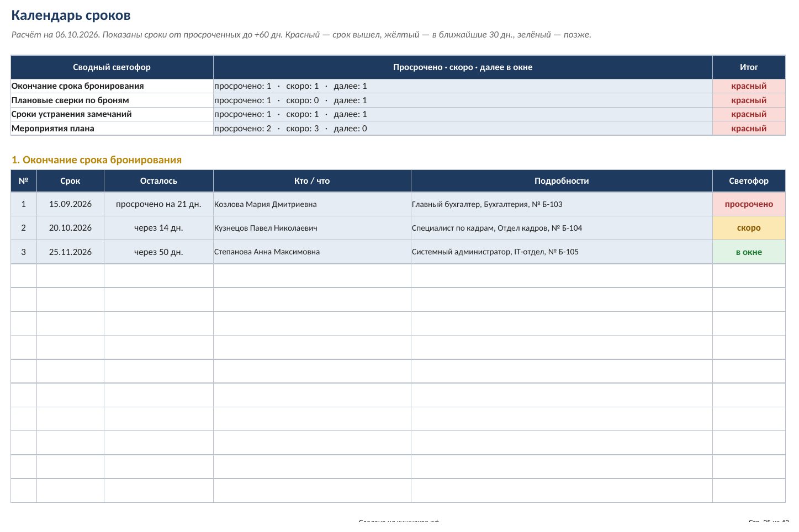Image resolution: width=799 pixels, height=532 pixels.
Task: Click details "Специалист по кадрам, Отдел кадров, № Б-104"
Action: [497, 228]
